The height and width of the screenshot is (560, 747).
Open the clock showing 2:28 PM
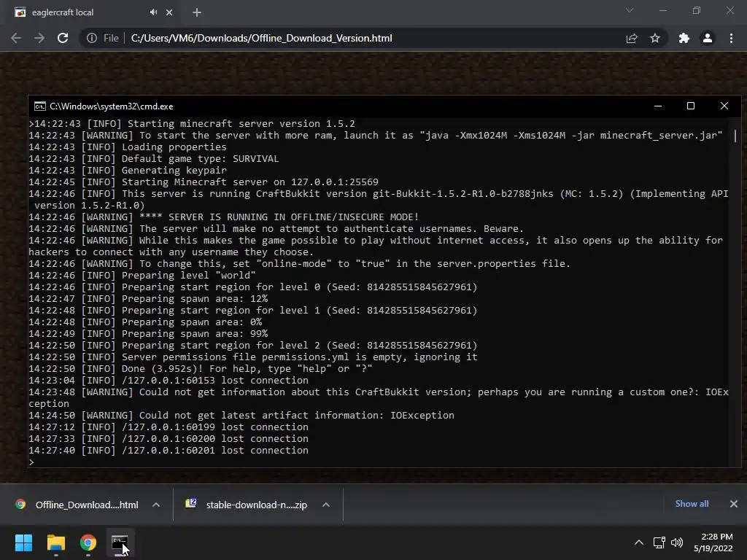pos(713,542)
